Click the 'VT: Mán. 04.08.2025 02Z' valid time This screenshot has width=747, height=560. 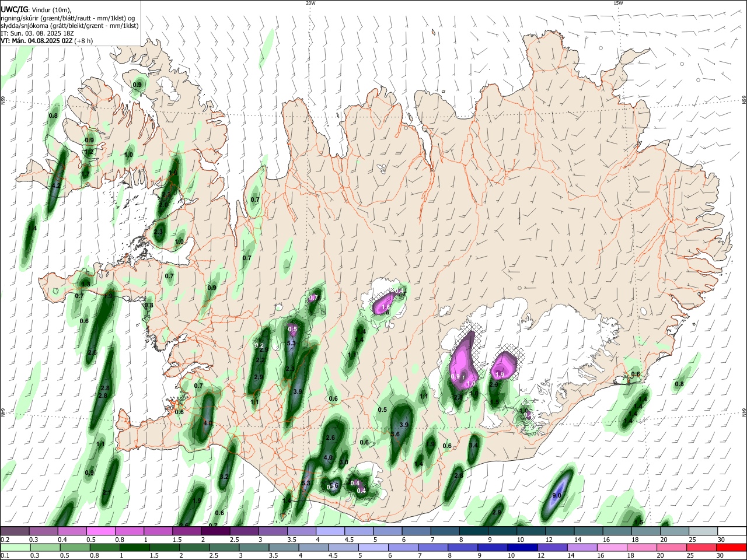coord(37,41)
